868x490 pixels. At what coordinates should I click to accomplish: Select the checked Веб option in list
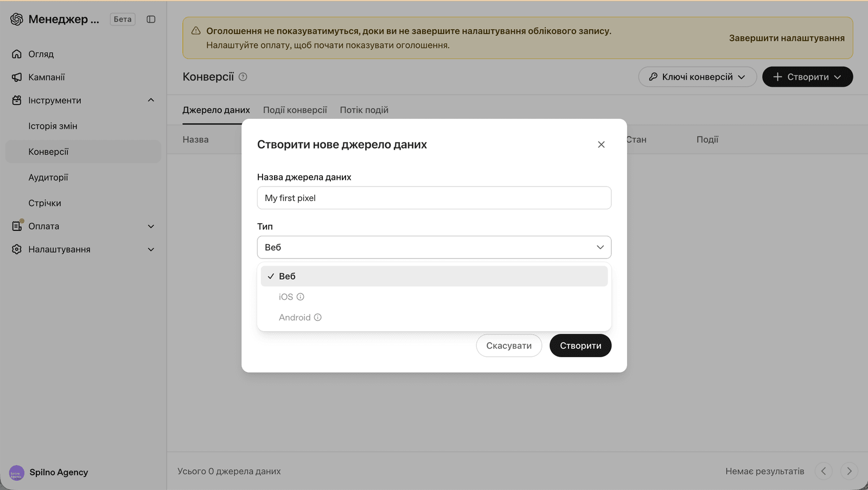coord(434,276)
